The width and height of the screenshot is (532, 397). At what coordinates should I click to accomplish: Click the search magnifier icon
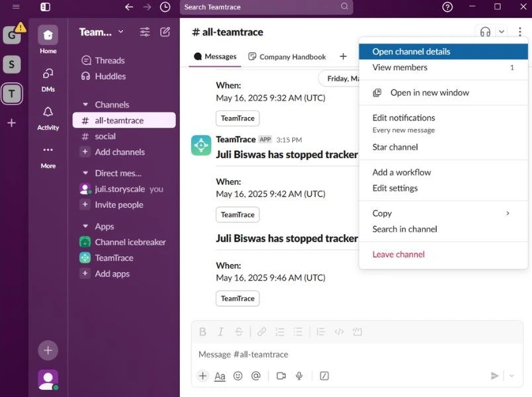(x=344, y=7)
